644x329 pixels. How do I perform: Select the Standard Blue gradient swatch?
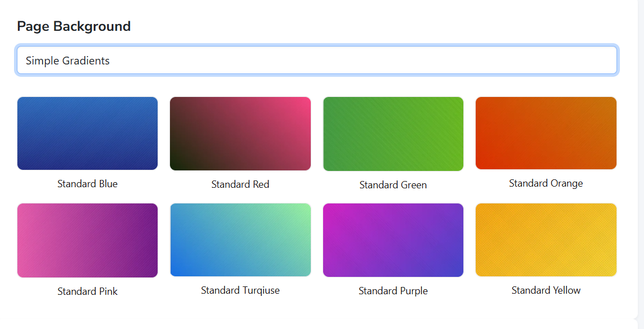(x=88, y=133)
